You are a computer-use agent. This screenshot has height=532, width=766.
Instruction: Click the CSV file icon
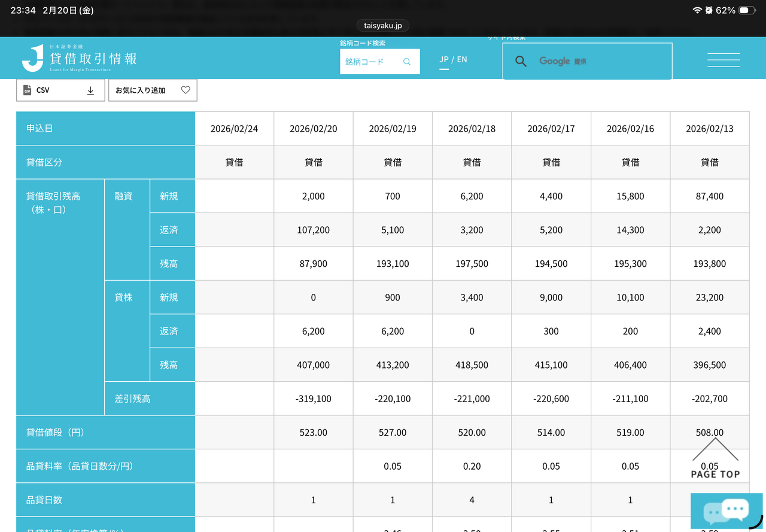[x=27, y=90]
